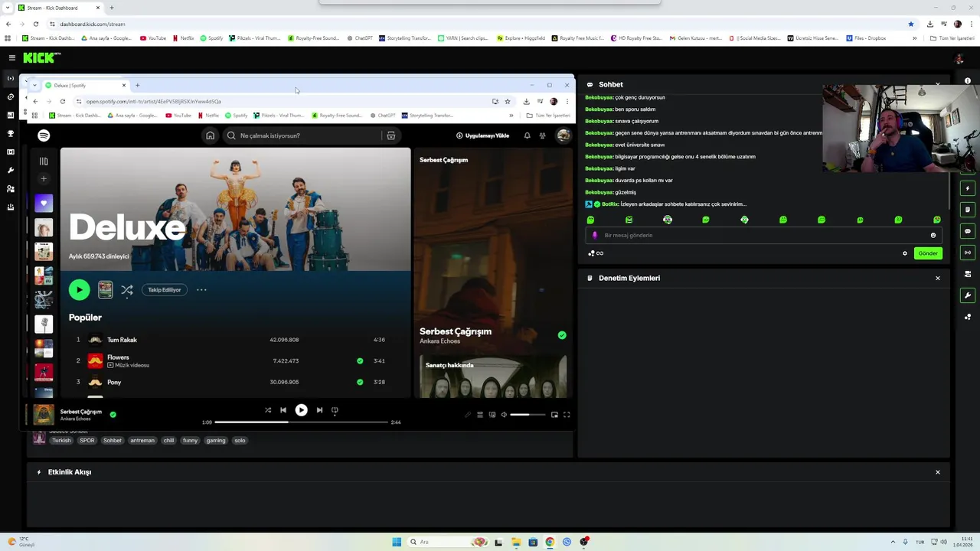
Task: Open Spotify notifications bell
Action: (527, 135)
